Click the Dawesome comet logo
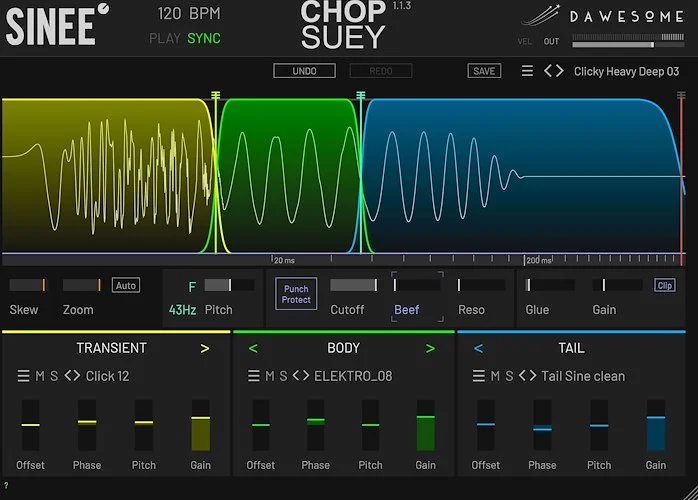Screen dimensions: 698x500 click(x=540, y=16)
